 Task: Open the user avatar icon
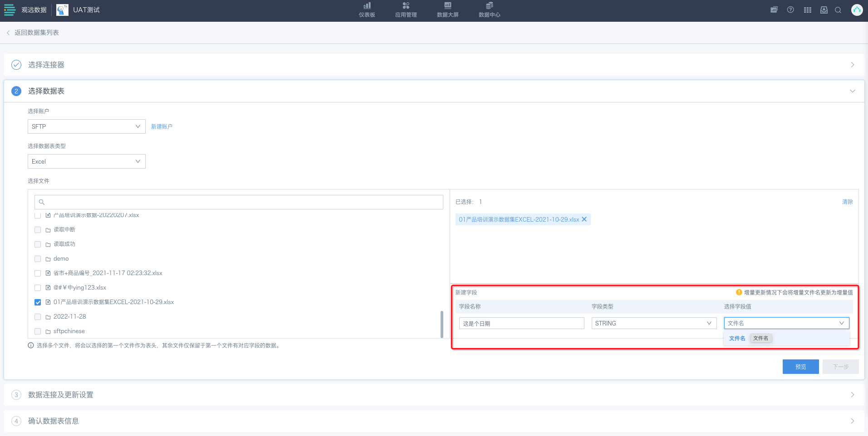pyautogui.click(x=857, y=10)
